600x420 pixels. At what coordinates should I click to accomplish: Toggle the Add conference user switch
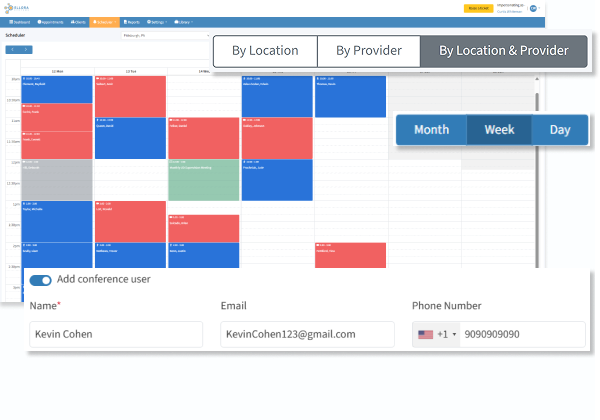(x=41, y=280)
